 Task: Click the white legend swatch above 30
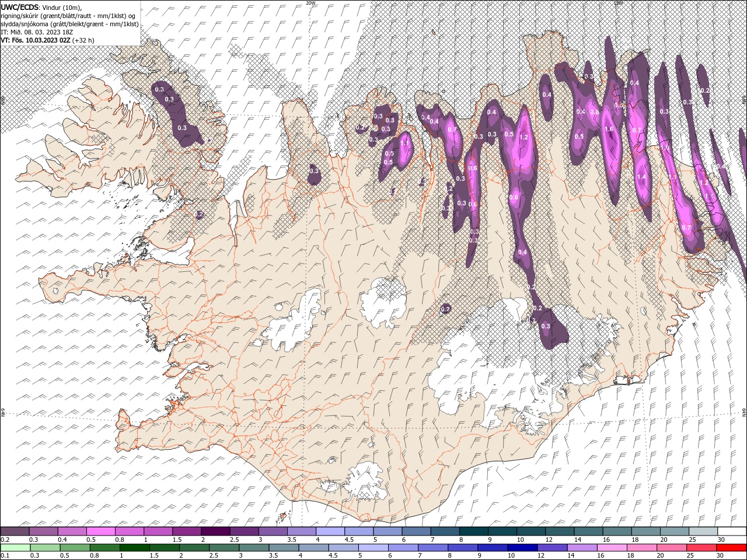731,531
